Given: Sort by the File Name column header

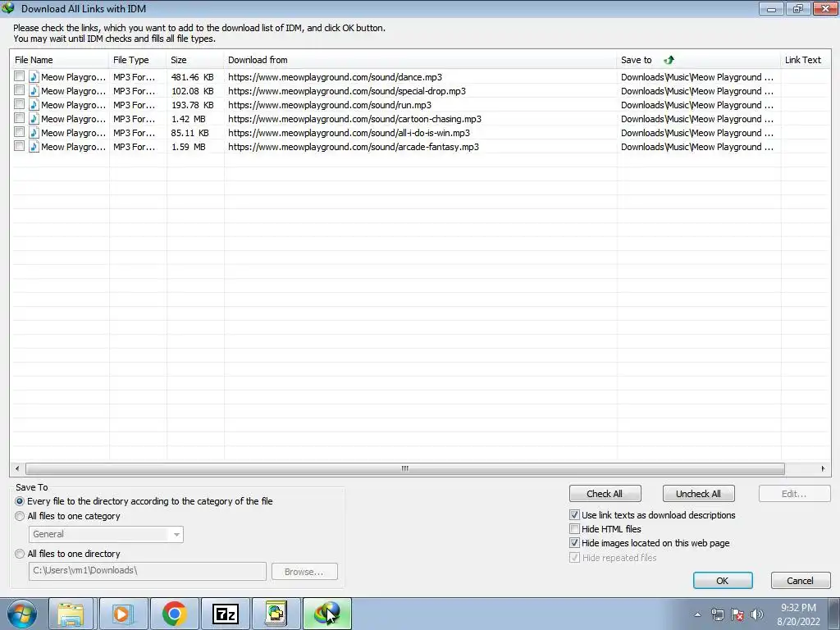Looking at the screenshot, I should pyautogui.click(x=59, y=60).
